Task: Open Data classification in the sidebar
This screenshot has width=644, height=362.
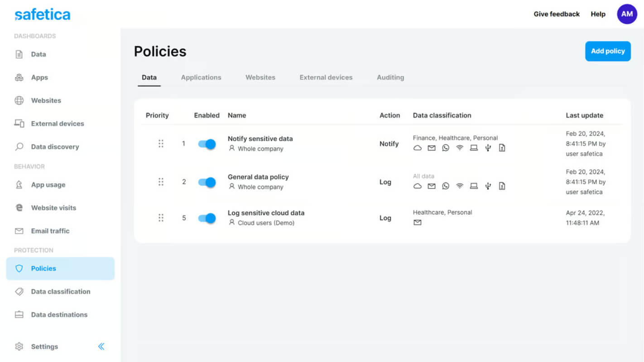Action: pos(60,291)
